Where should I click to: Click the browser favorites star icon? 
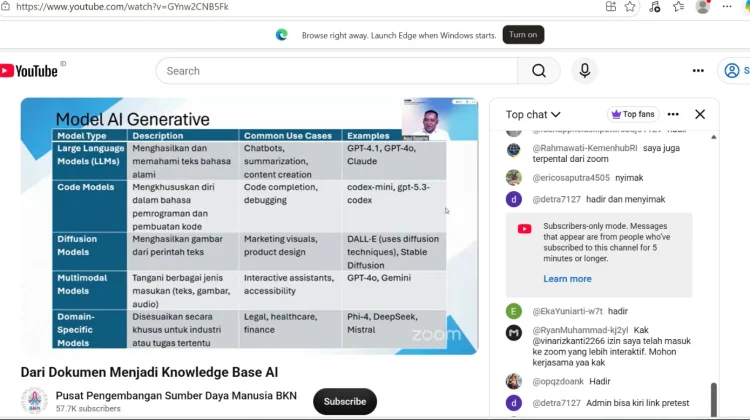coord(630,7)
